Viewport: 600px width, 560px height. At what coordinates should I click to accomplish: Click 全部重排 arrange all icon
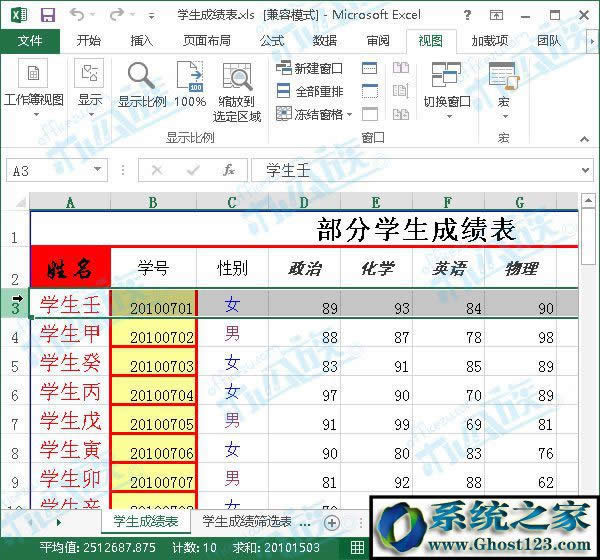(284, 91)
